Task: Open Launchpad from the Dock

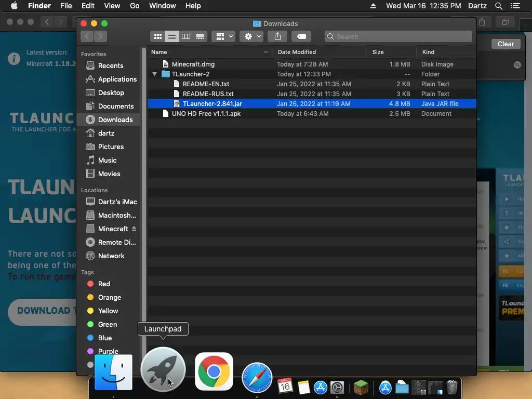Action: point(163,369)
